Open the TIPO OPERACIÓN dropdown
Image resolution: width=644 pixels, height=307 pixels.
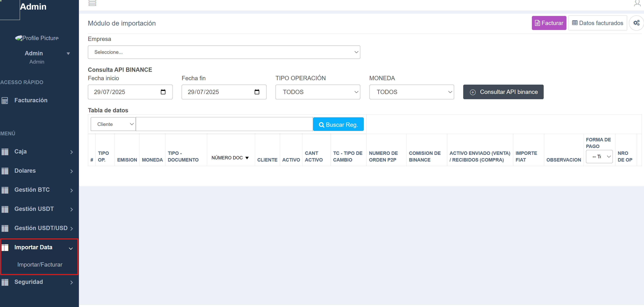point(318,92)
